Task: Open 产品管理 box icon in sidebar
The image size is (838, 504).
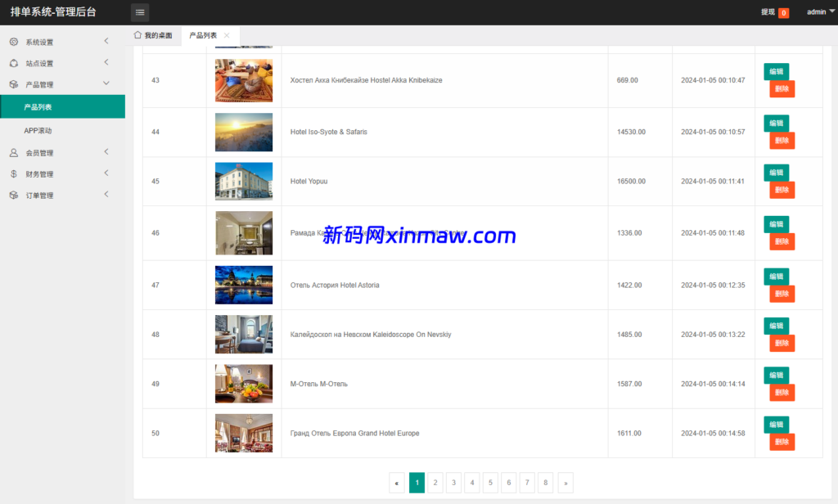Action: click(14, 83)
